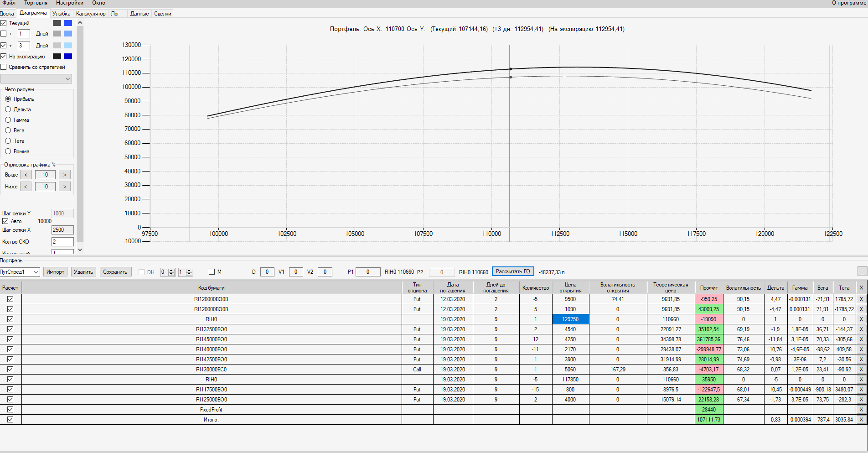Screen dimensions: 868x453
Task: Delete the RI142500BO0 row with X
Action: coord(861,359)
